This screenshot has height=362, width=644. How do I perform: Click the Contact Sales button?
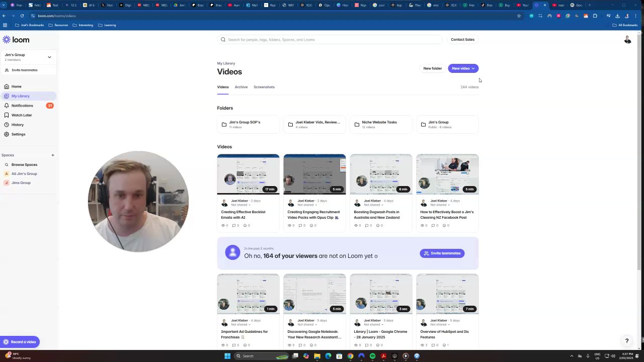pos(462,39)
